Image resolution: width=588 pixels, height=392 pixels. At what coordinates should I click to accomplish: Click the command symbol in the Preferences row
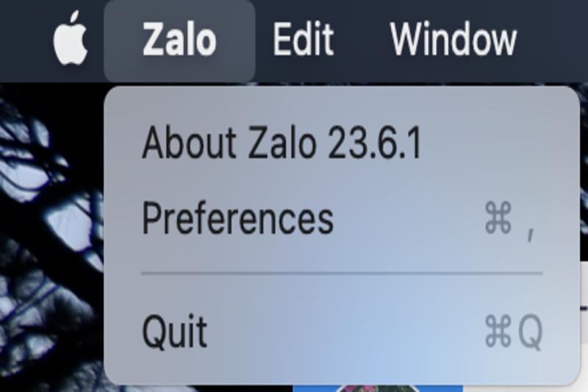click(498, 219)
